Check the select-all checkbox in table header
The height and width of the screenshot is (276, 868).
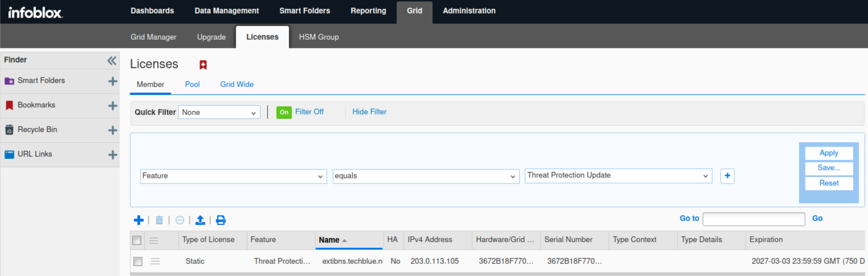pyautogui.click(x=137, y=240)
